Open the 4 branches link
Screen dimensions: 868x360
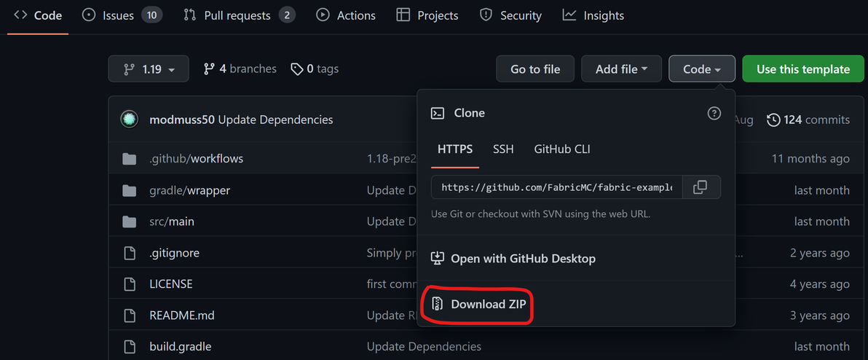(240, 69)
